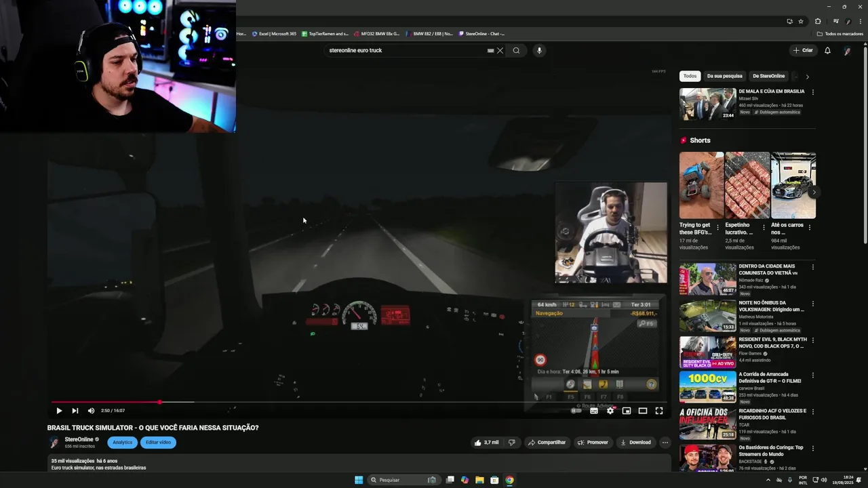868x488 pixels.
Task: Click the Promover button
Action: [593, 443]
